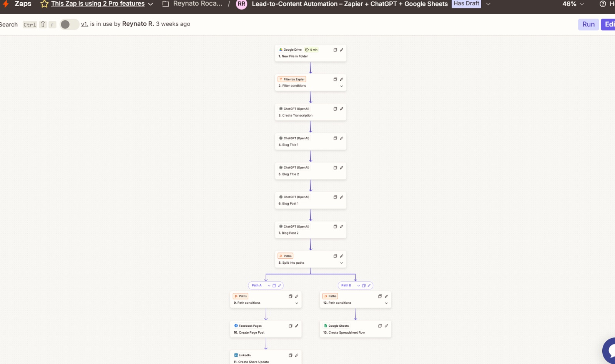The width and height of the screenshot is (615, 364).
Task: Duplicate step 12 Path conditions
Action: tap(380, 296)
